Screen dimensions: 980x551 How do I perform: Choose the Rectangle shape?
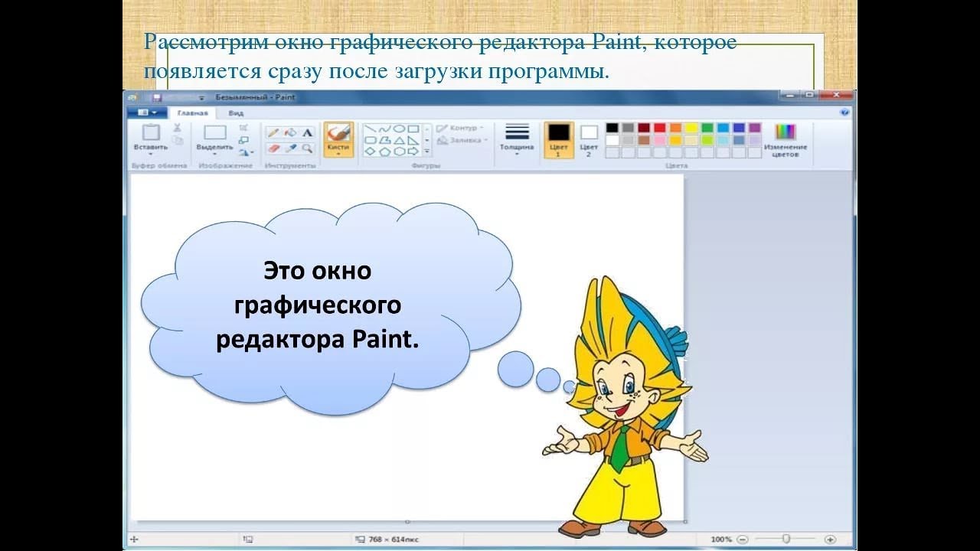[413, 129]
